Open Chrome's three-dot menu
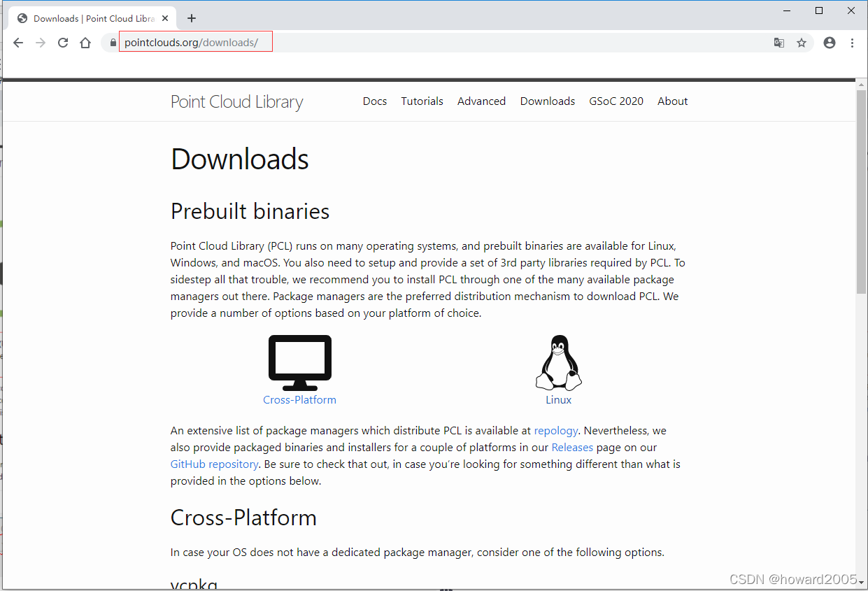Screen dimensions: 868x591 852,43
